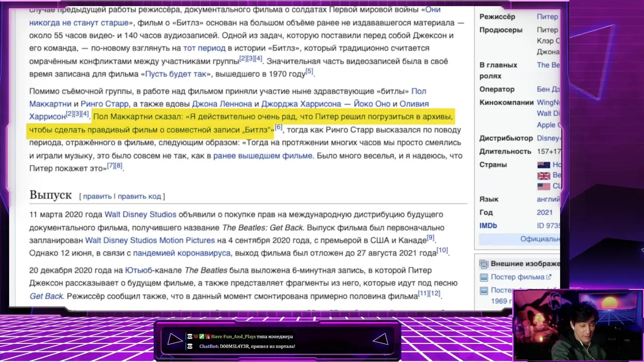Click the picture icon left of Постер фильма
The image size is (644, 362).
tap(484, 277)
